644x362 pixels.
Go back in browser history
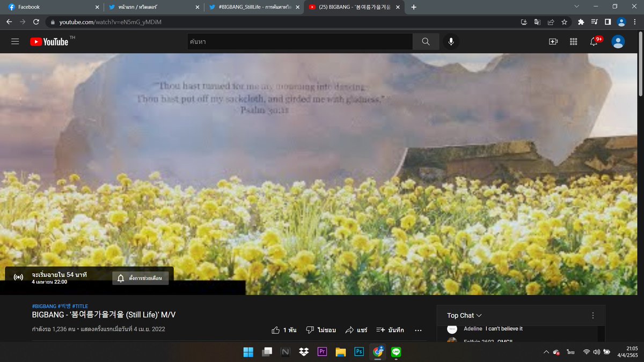(x=9, y=22)
